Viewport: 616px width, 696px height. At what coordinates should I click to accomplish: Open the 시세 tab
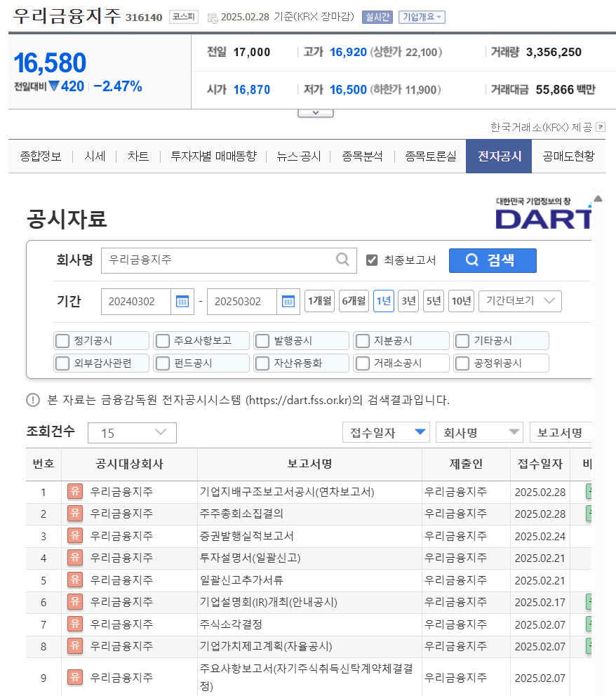95,156
